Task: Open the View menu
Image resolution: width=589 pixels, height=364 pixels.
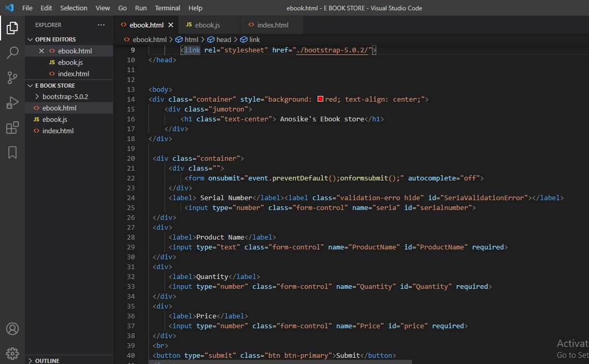Action: coord(103,8)
